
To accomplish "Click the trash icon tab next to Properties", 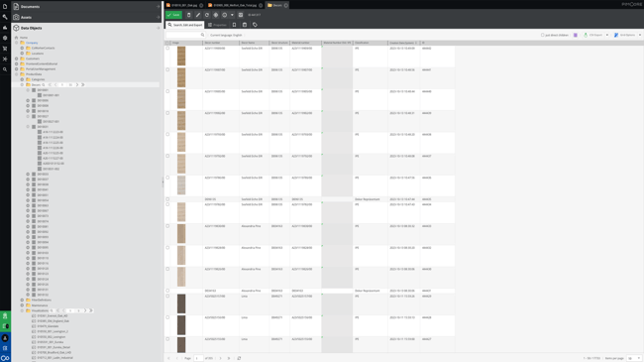I will 245,25.
